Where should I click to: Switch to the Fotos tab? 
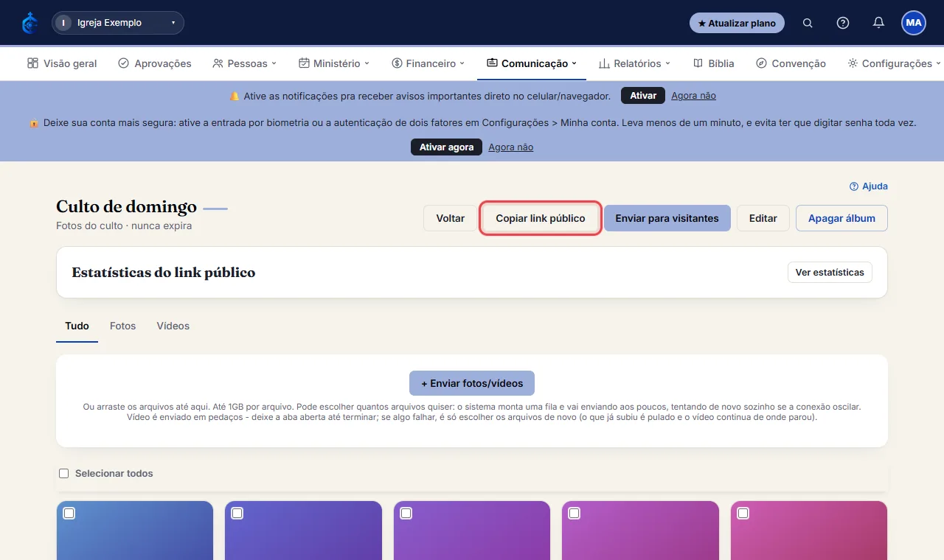[122, 326]
